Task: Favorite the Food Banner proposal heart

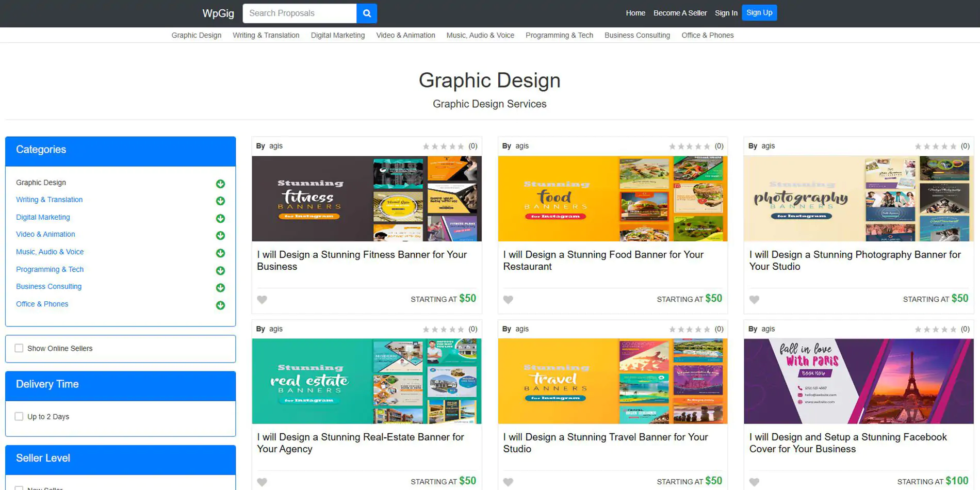Action: click(508, 300)
